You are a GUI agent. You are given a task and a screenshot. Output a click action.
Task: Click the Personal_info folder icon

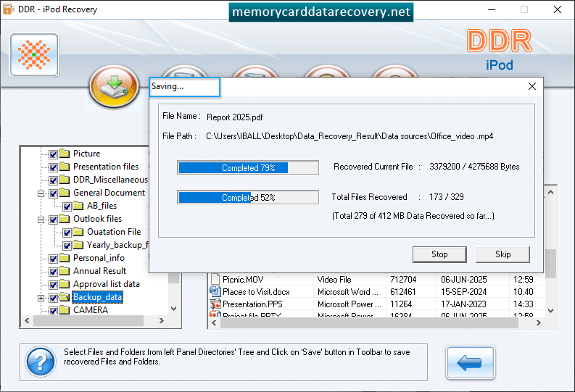point(65,257)
